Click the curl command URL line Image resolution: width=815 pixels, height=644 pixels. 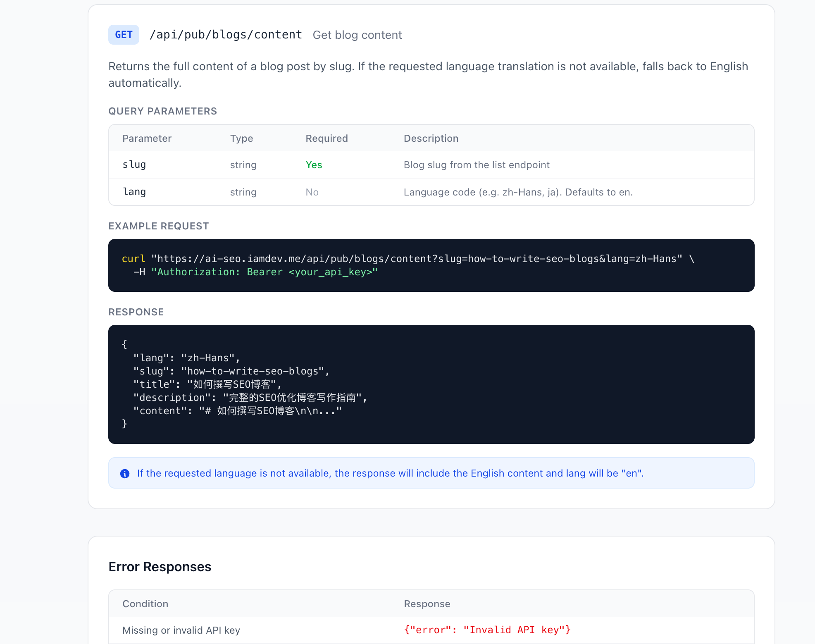(x=408, y=259)
